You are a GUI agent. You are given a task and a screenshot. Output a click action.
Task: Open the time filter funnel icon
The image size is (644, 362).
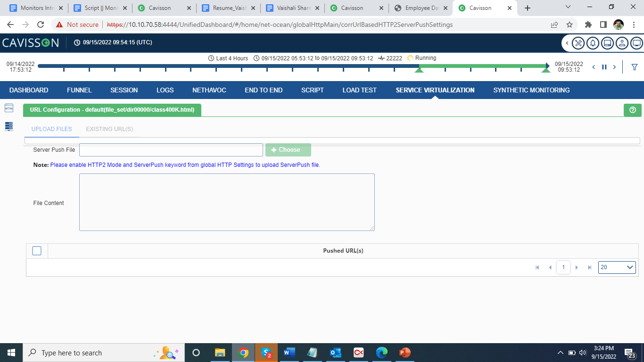click(x=635, y=67)
